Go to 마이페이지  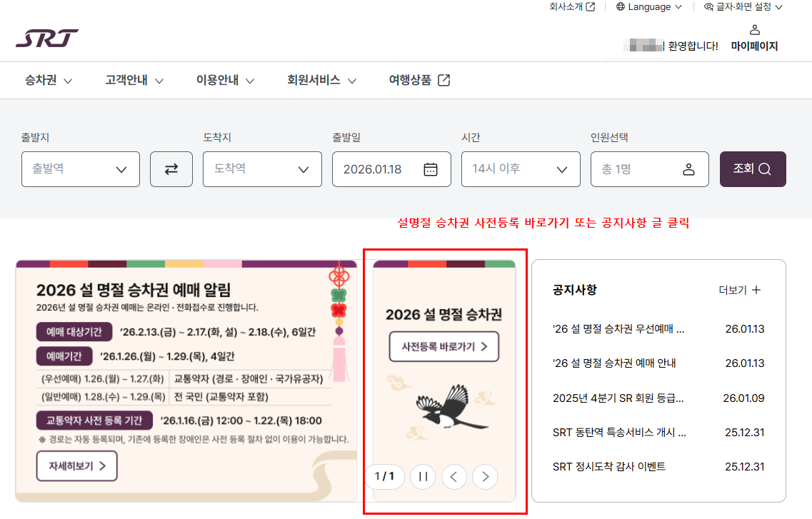(x=755, y=46)
